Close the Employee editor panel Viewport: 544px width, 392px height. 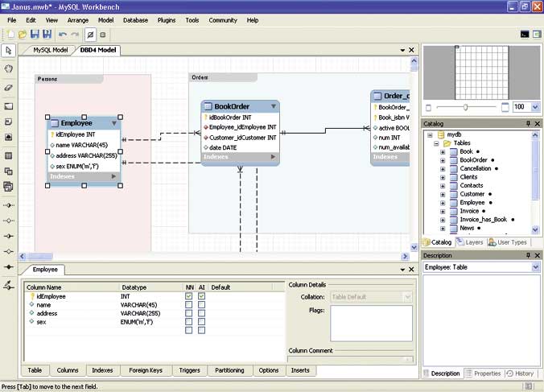(411, 269)
